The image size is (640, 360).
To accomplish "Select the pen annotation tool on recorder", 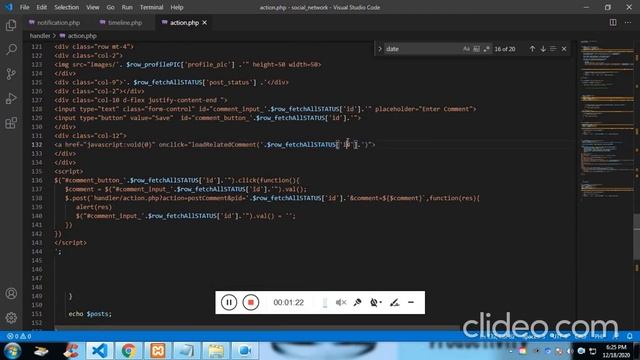I will point(394,302).
